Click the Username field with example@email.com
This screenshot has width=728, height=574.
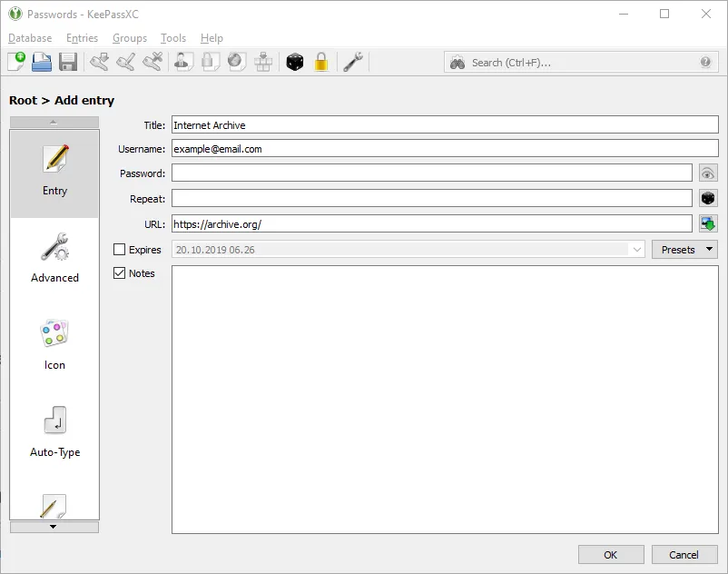tap(445, 149)
